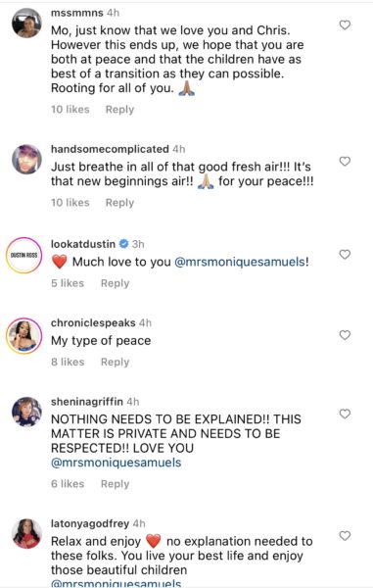View chroniclespeaks profile avatar

pyautogui.click(x=23, y=336)
